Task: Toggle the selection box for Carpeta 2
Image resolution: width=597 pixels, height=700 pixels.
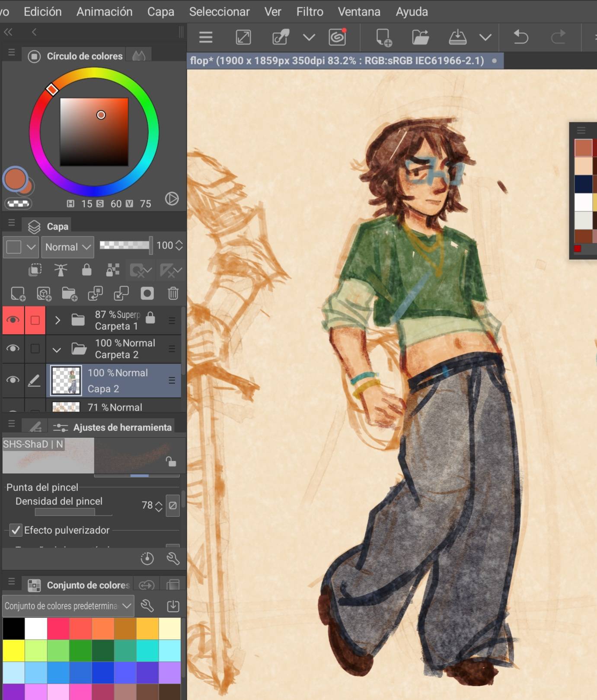Action: tap(35, 348)
